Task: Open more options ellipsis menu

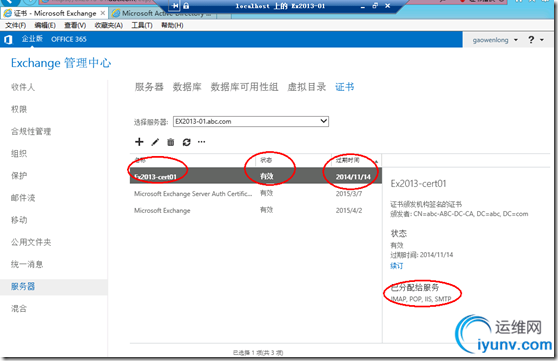Action: [201, 142]
